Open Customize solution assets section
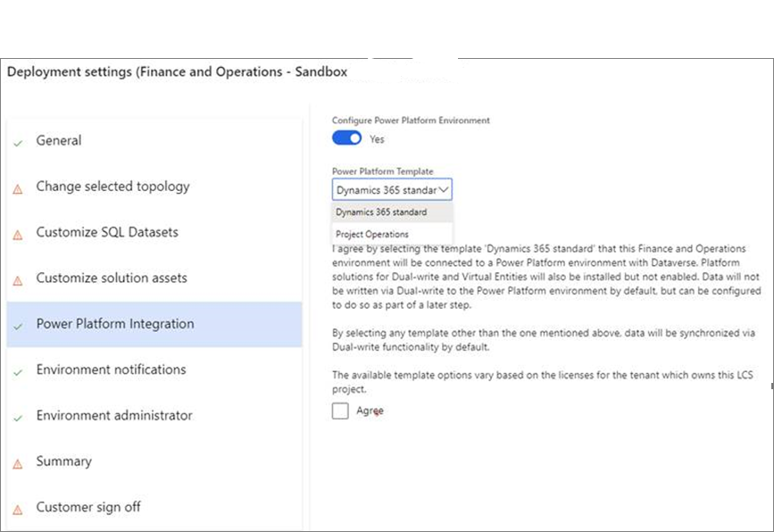774x532 pixels. click(154, 278)
